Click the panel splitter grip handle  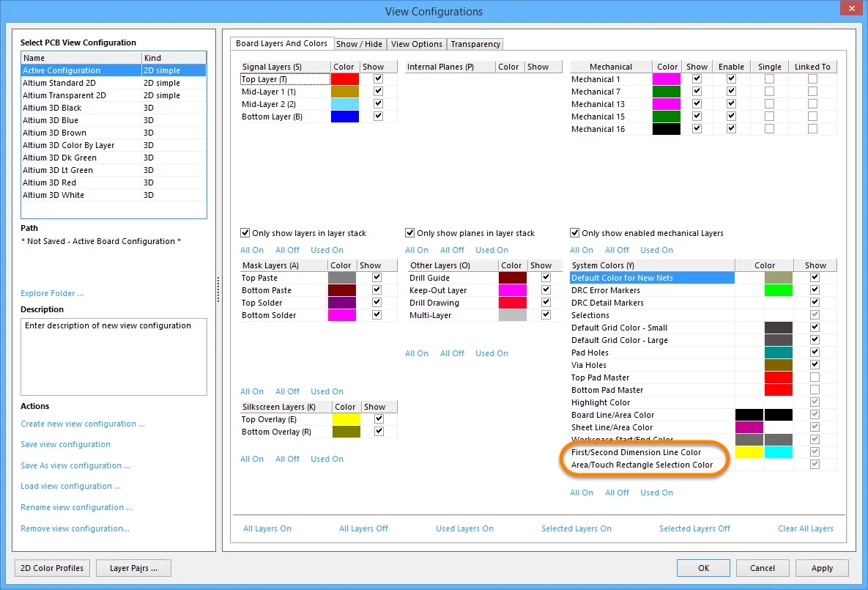pyautogui.click(x=218, y=290)
